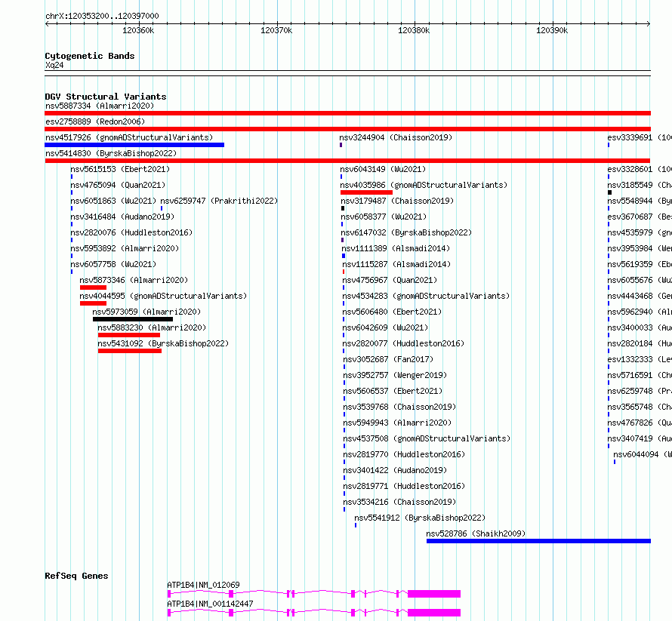Click the red nsv5431092 ByrskaBishop2022 bar
The image size is (672, 621).
point(130,351)
